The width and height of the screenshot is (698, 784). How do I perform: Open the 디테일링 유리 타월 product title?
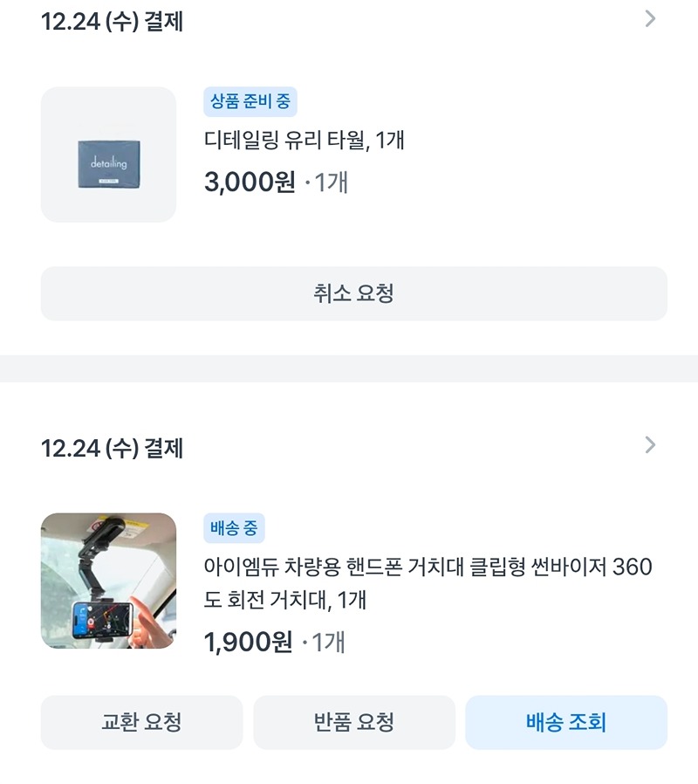pos(304,140)
